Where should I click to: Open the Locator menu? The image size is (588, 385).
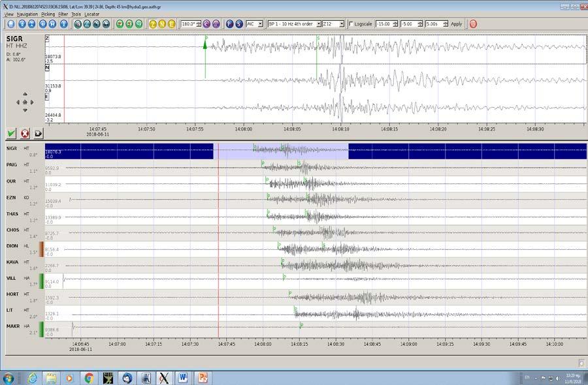click(x=92, y=14)
